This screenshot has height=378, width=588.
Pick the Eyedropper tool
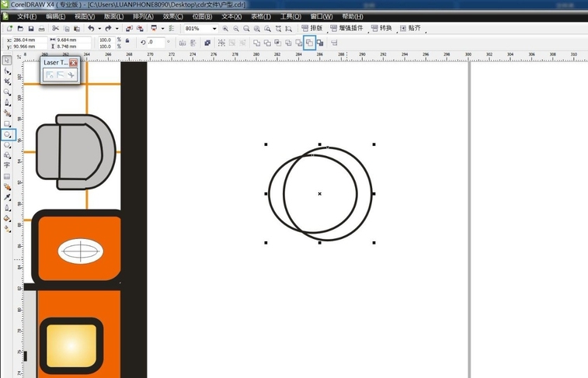click(7, 196)
